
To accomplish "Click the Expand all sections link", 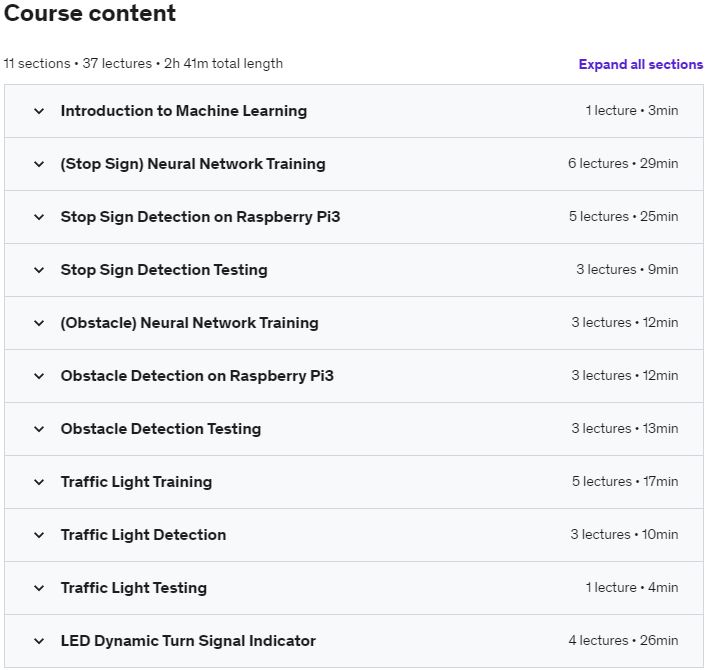I will [x=640, y=64].
